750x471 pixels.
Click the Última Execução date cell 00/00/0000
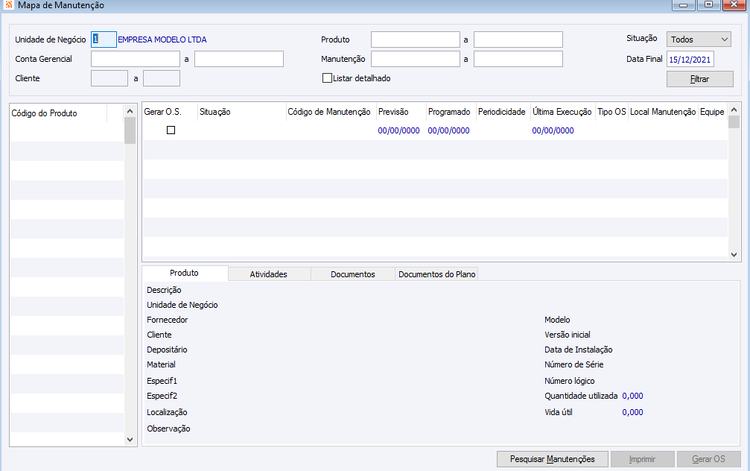click(553, 131)
